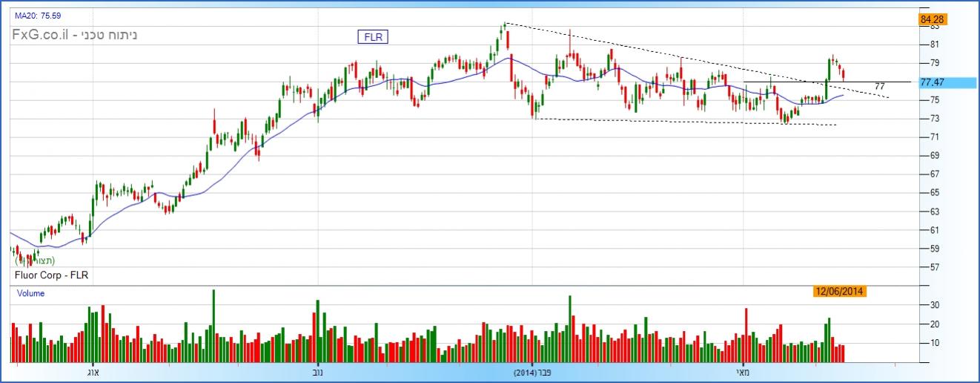
Task: Click the Volume panel label
Action: click(x=31, y=293)
